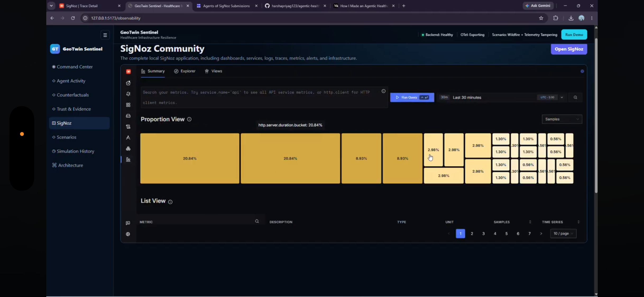Open the stacked-cubes icon in SigNoz sidebar
The width and height of the screenshot is (644, 297).
pyautogui.click(x=128, y=149)
